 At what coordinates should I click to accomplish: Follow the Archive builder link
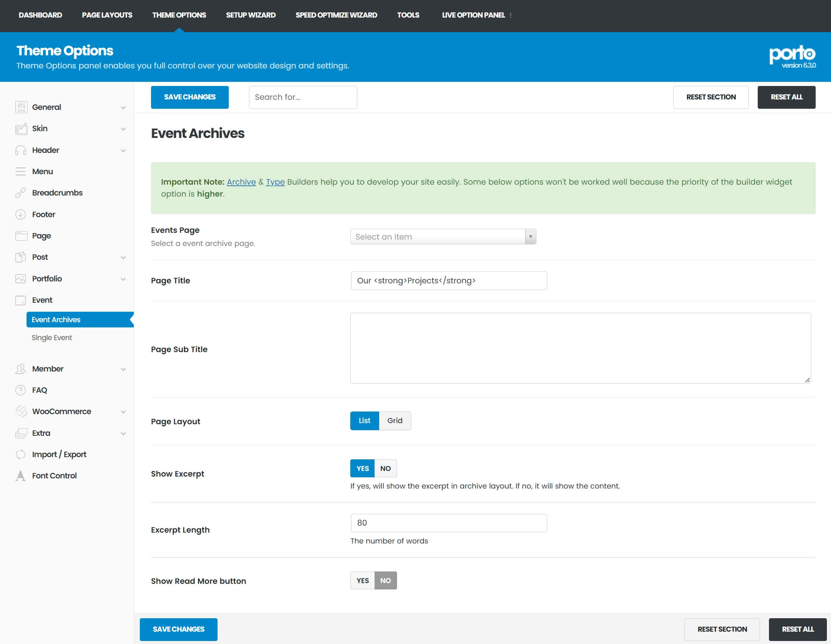[241, 182]
